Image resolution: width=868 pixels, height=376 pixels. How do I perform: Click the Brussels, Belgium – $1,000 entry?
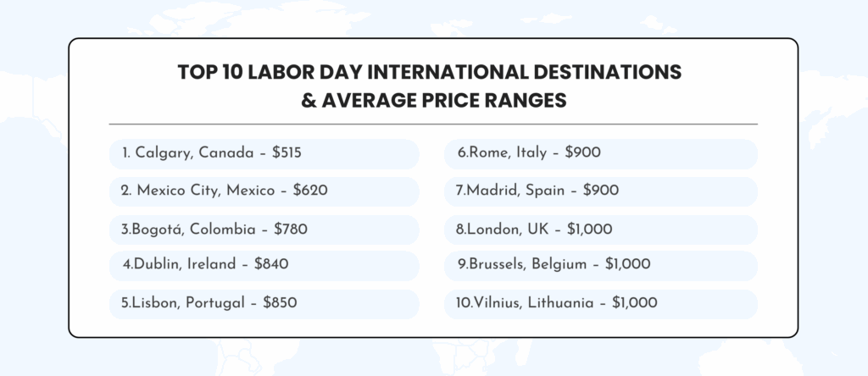[x=601, y=265]
